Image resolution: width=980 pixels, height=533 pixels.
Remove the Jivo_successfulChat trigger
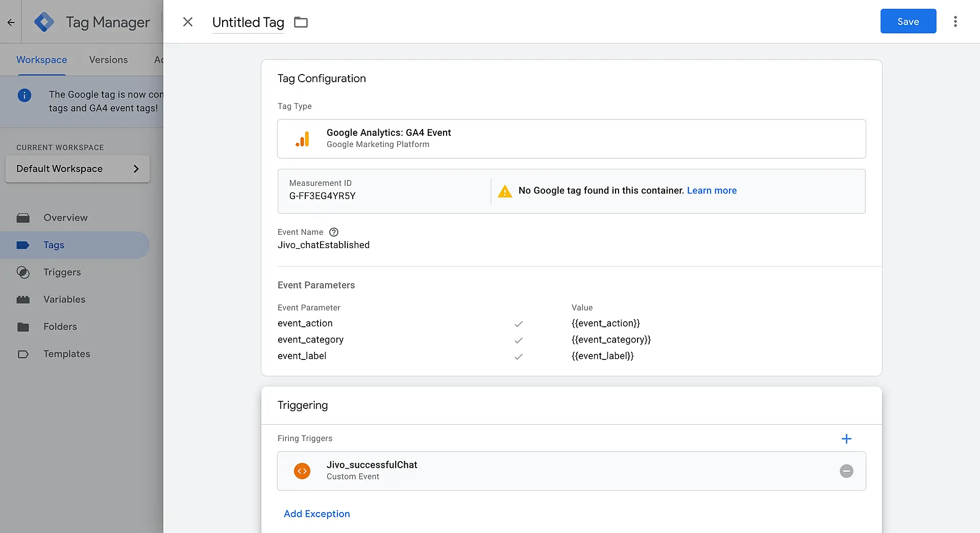click(846, 471)
